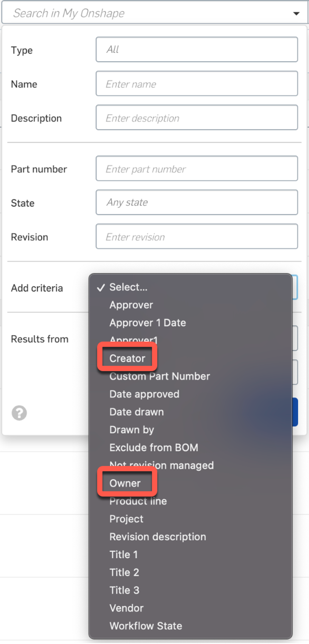Open the Type filter dropdown

[x=197, y=49]
